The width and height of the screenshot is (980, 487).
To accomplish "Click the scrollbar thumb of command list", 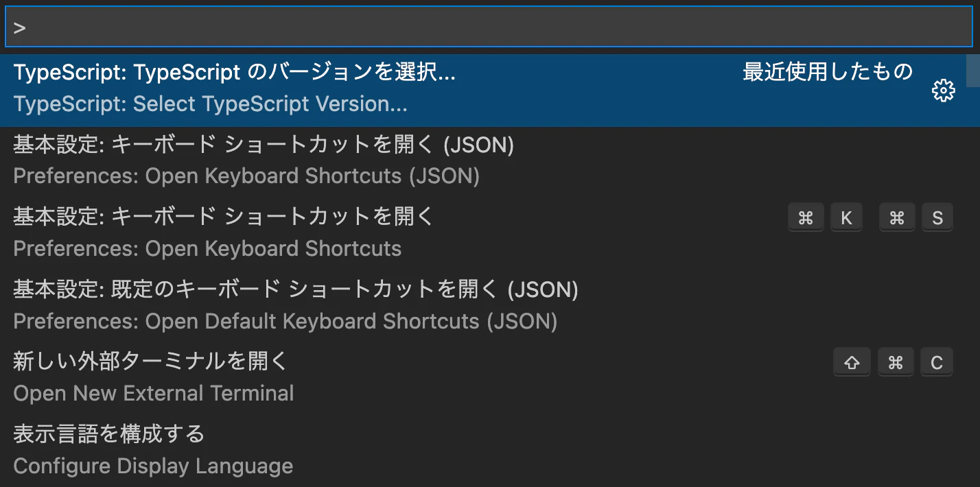I will [972, 71].
